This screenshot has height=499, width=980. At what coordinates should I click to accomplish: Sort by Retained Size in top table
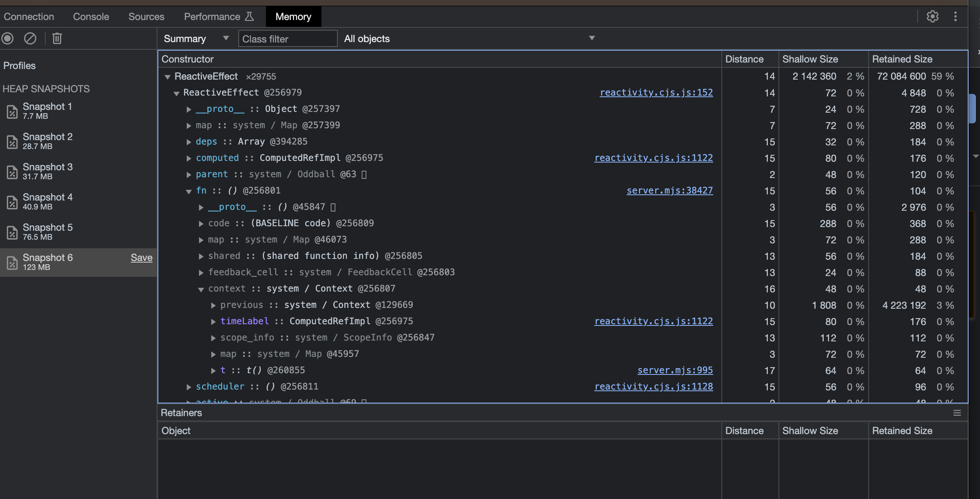pos(918,59)
